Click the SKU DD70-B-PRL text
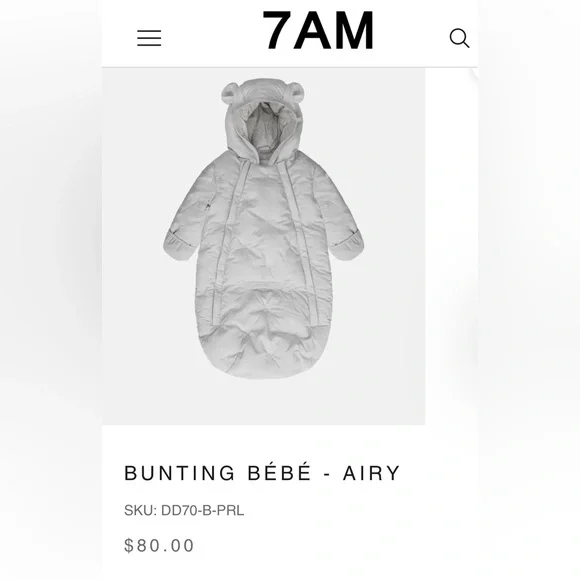Viewport: 580px width, 580px height. pyautogui.click(x=184, y=510)
